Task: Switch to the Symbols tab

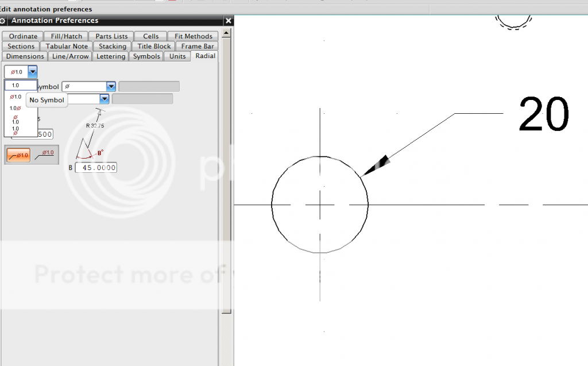Action: tap(146, 56)
